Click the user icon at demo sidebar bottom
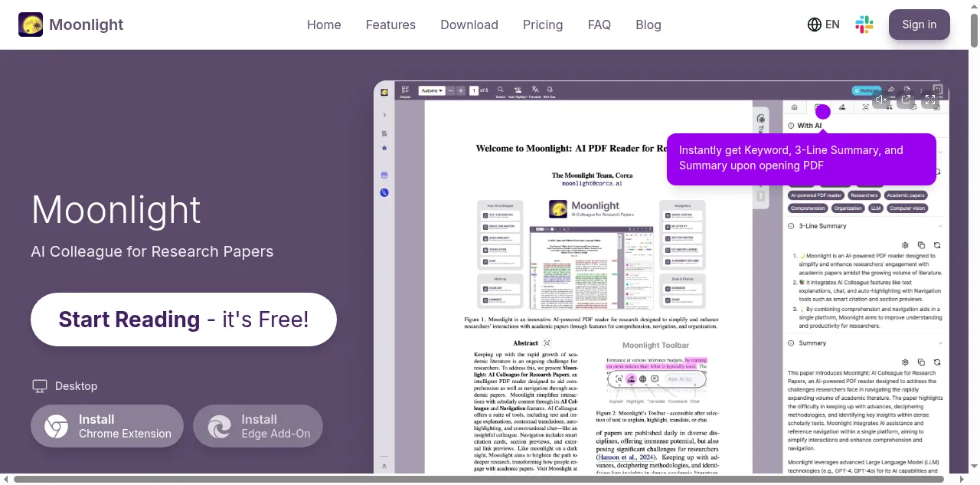Image resolution: width=980 pixels, height=485 pixels. (384, 465)
